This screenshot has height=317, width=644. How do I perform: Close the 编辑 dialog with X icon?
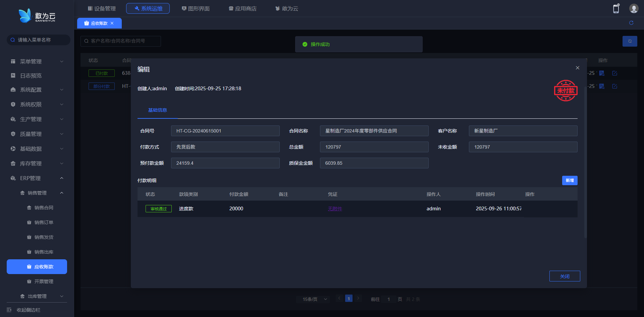(578, 68)
